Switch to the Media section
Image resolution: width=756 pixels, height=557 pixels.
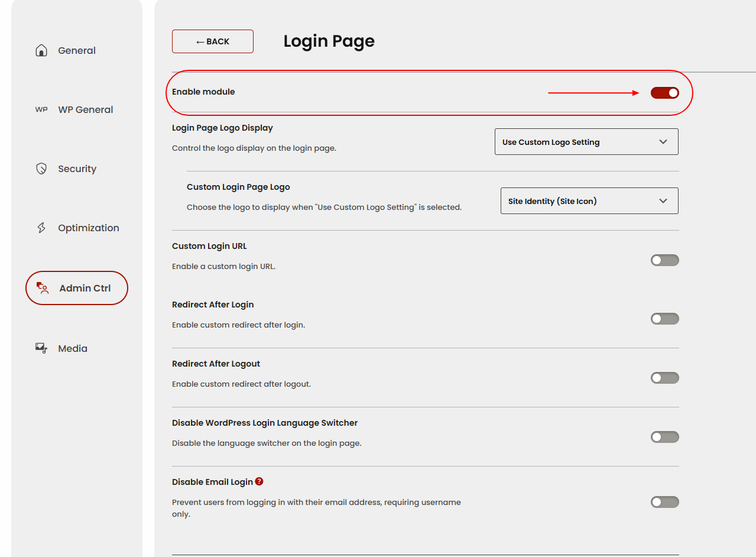pos(72,348)
